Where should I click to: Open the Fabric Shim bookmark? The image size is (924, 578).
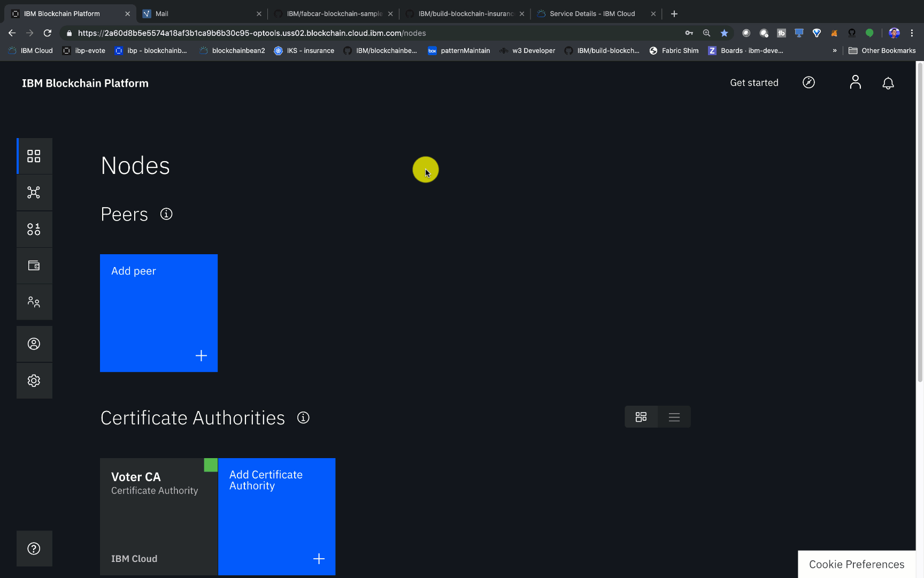coord(674,51)
